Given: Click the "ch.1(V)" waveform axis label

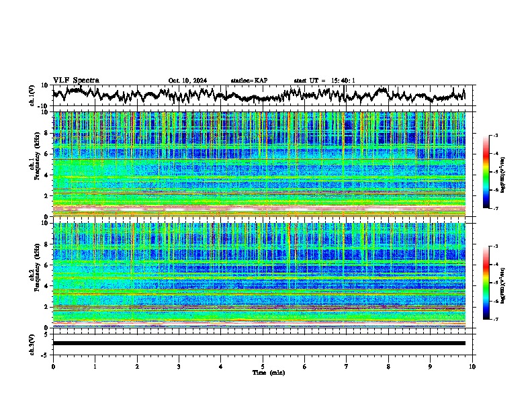Looking at the screenshot, I should [32, 95].
